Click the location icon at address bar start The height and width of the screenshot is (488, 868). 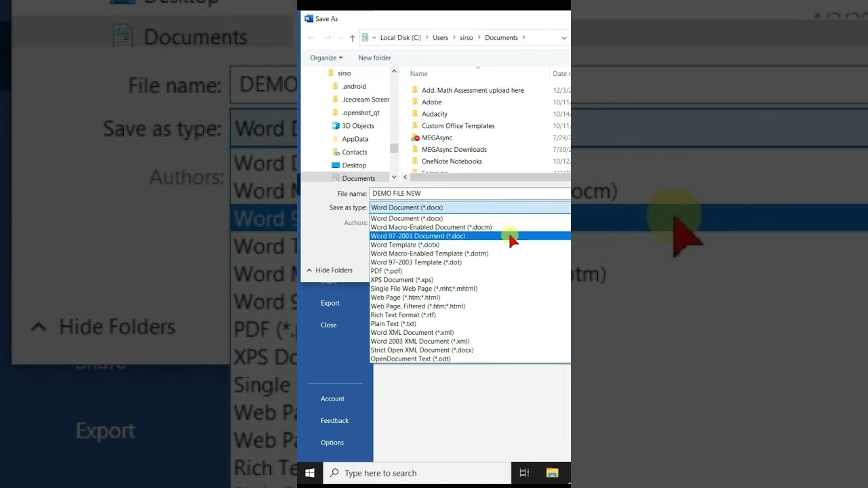pyautogui.click(x=366, y=38)
